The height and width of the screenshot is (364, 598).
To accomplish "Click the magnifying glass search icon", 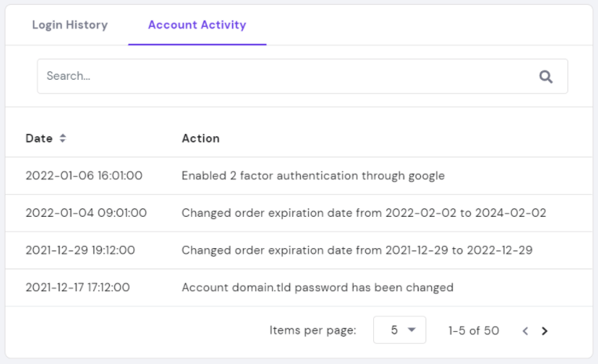I will tap(545, 77).
